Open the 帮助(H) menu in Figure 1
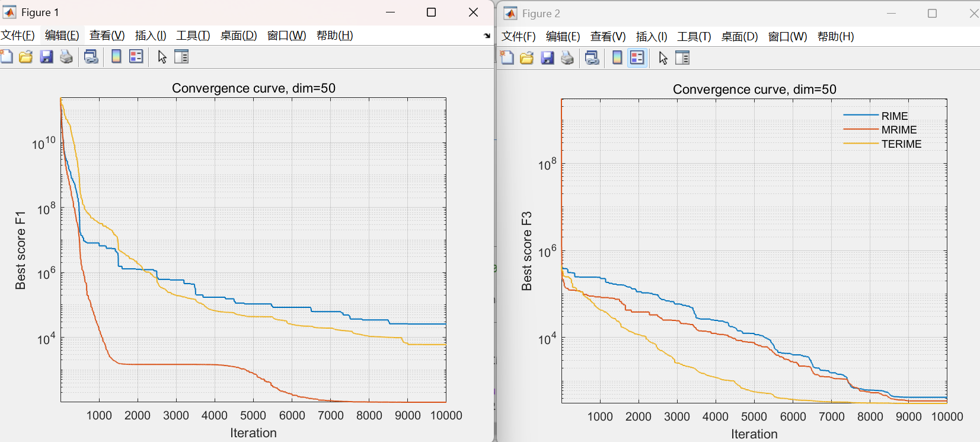Viewport: 980px width, 442px height. click(x=335, y=36)
